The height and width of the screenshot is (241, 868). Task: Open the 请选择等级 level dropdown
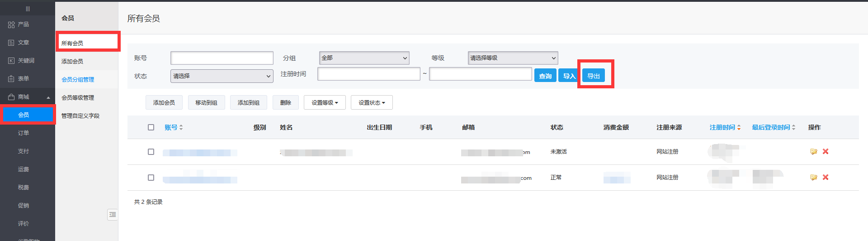click(x=513, y=58)
